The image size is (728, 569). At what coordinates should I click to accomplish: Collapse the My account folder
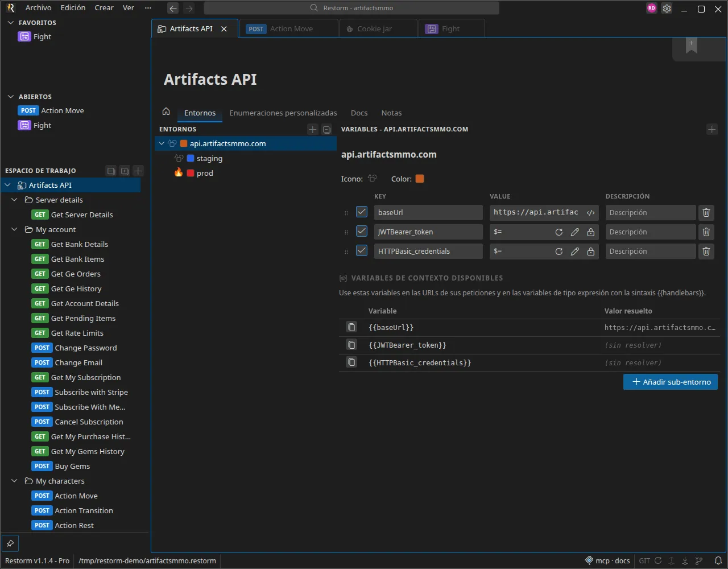coord(15,230)
